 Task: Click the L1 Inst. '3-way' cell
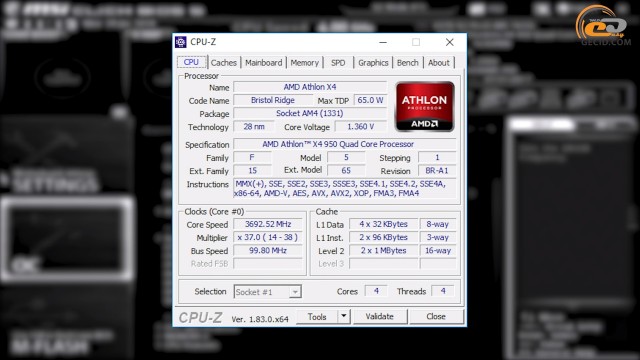click(438, 237)
